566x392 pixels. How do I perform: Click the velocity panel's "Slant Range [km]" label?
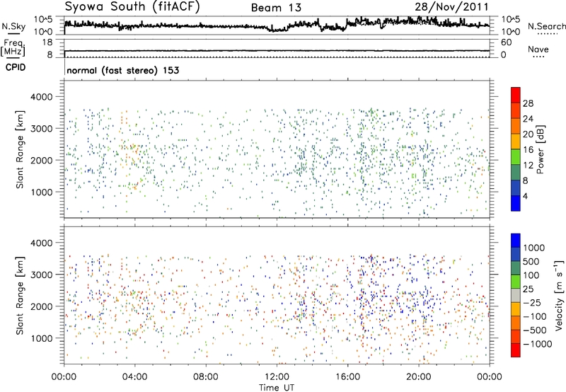[20, 296]
